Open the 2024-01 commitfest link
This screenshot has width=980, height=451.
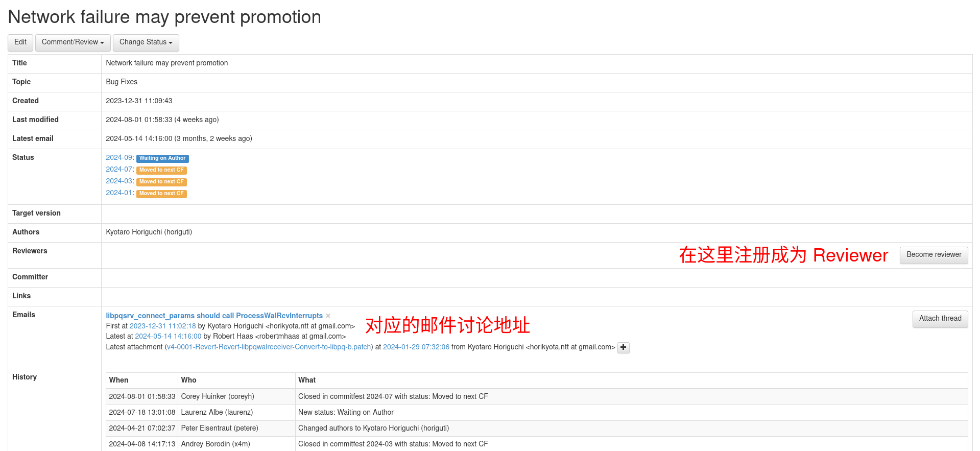119,193
